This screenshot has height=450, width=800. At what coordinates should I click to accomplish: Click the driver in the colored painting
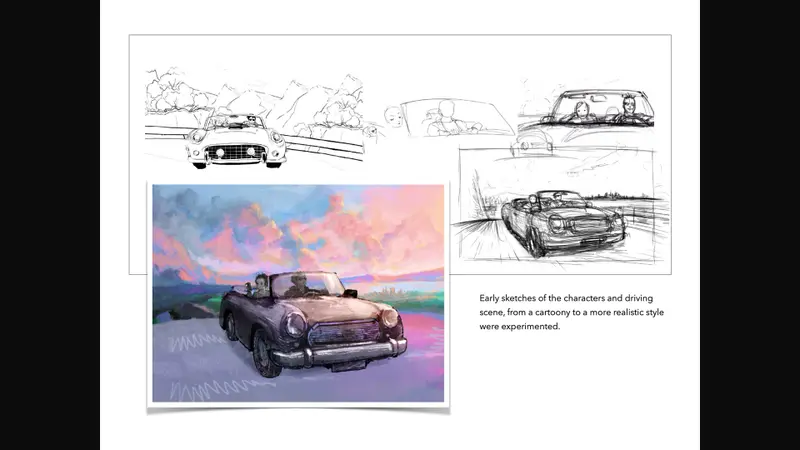299,287
